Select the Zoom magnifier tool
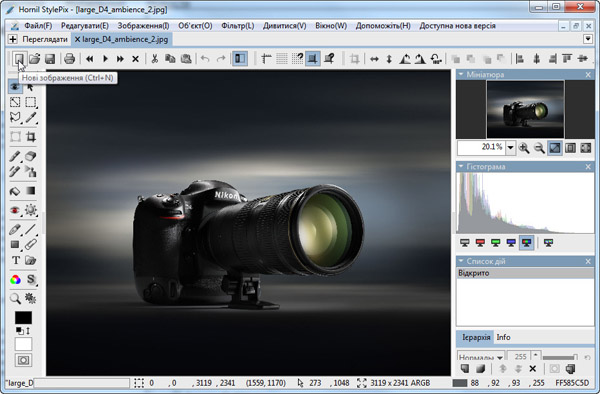This screenshot has height=394, width=600. (x=15, y=298)
